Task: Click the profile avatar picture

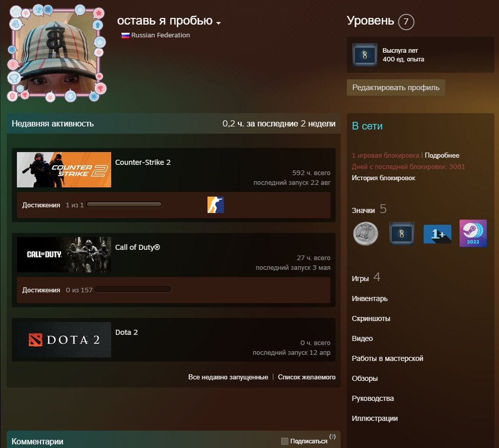Action: point(57,53)
